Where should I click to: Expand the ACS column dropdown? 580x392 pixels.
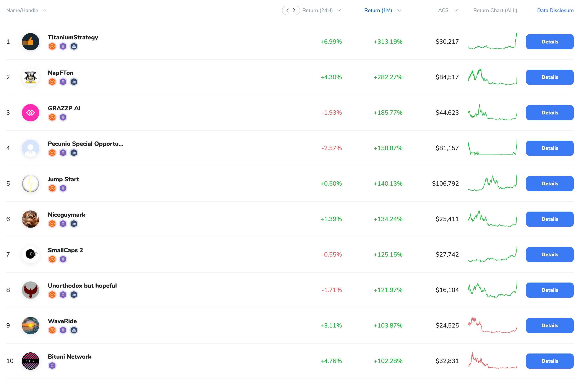[x=456, y=10]
